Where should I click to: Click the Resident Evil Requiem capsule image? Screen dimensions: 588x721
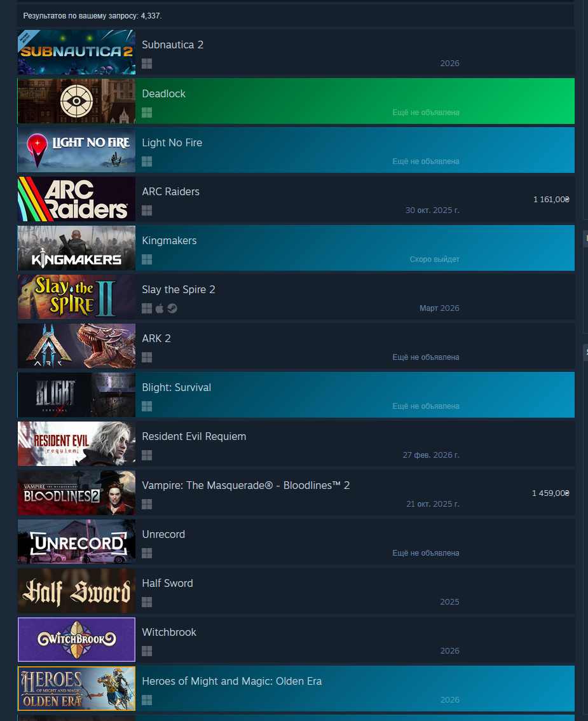[77, 444]
